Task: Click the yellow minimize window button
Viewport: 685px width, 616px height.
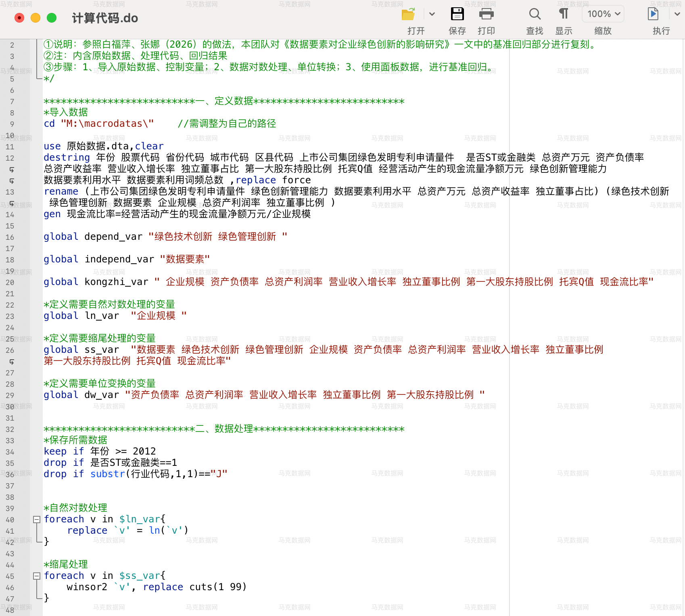Action: [x=36, y=18]
